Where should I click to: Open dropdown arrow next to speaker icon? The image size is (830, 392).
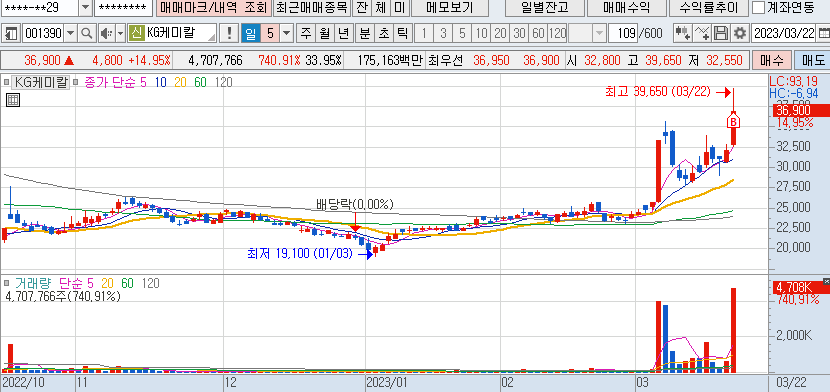coord(120,33)
